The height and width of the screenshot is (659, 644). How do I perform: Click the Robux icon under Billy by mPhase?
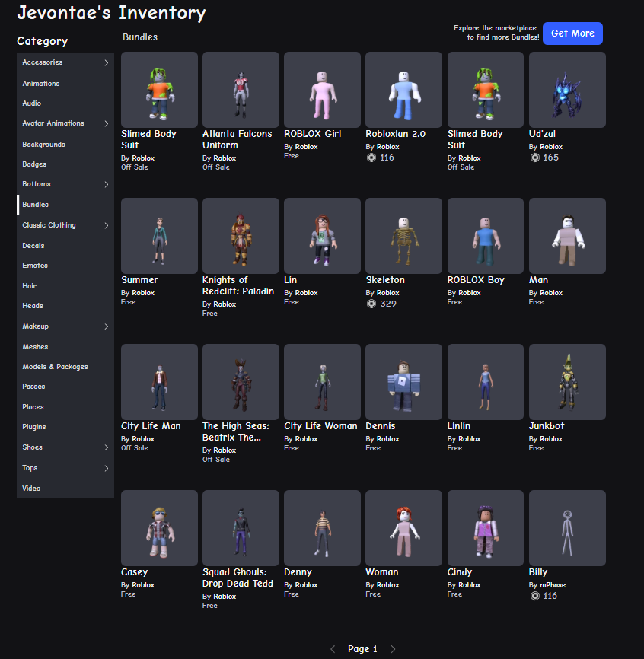(x=534, y=596)
